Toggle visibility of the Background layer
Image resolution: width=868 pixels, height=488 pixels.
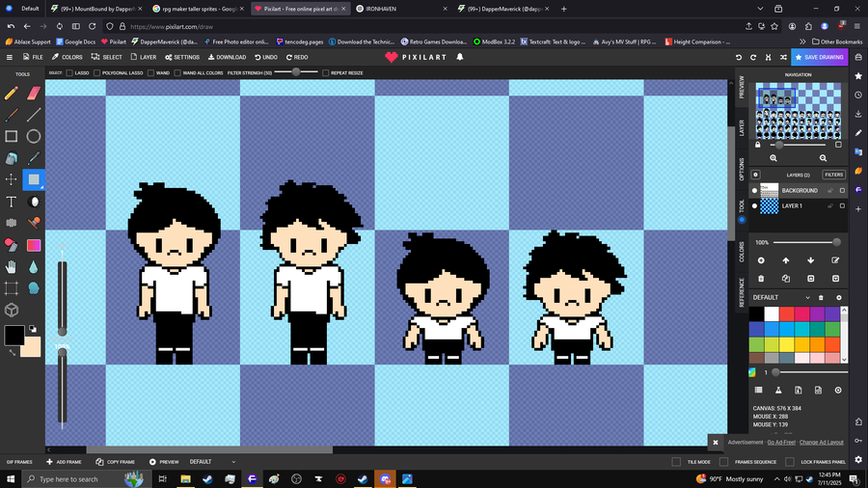[x=754, y=190]
